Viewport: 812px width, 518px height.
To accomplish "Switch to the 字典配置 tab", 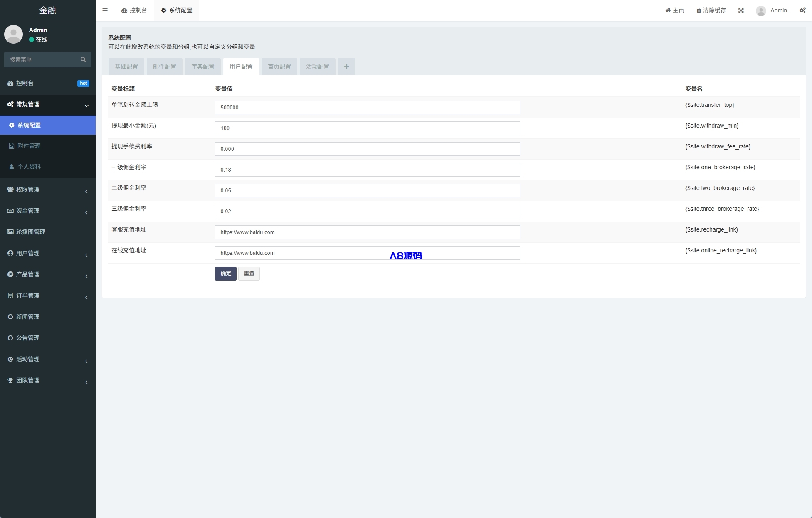I will click(203, 67).
